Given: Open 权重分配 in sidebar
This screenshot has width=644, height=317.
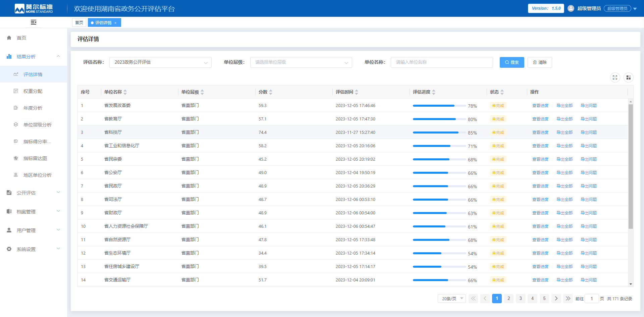Looking at the screenshot, I should pyautogui.click(x=34, y=91).
